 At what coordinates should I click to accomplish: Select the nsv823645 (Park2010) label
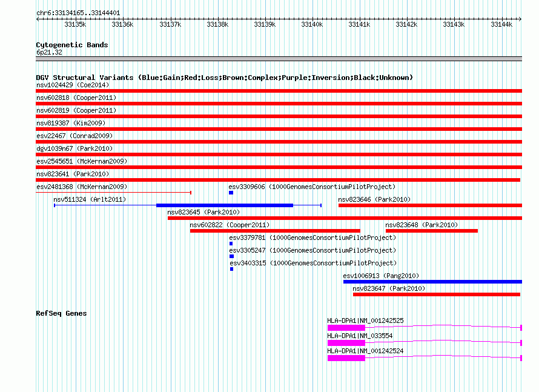pos(203,212)
